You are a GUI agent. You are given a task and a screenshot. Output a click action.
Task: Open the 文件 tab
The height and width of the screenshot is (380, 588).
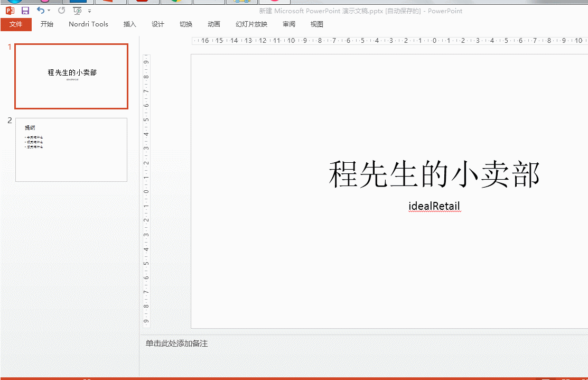click(x=16, y=24)
